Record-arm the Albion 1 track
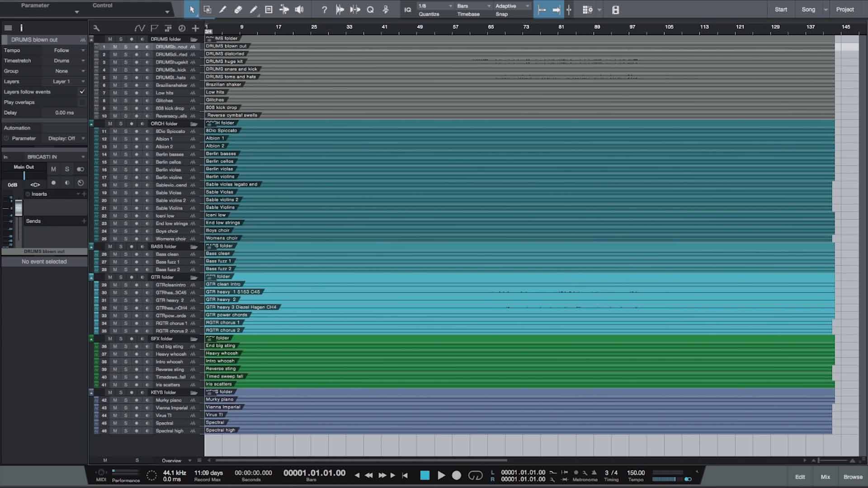The width and height of the screenshot is (868, 488). pos(137,139)
